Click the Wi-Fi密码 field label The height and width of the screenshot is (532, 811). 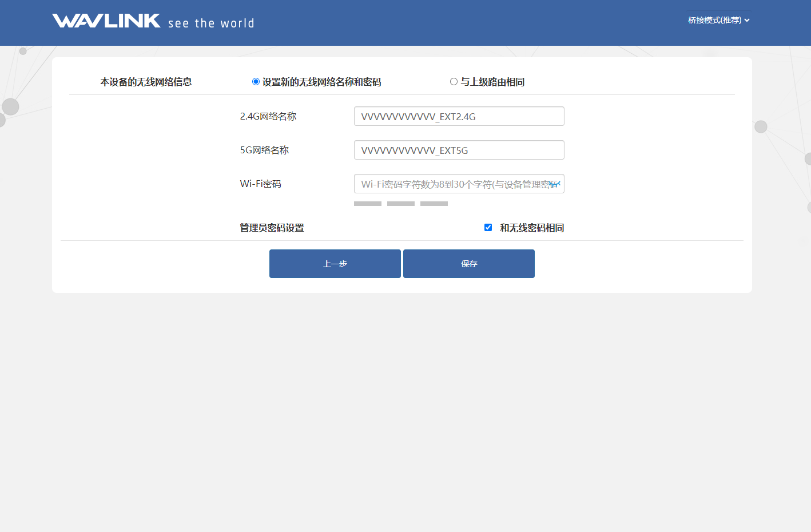pos(260,184)
